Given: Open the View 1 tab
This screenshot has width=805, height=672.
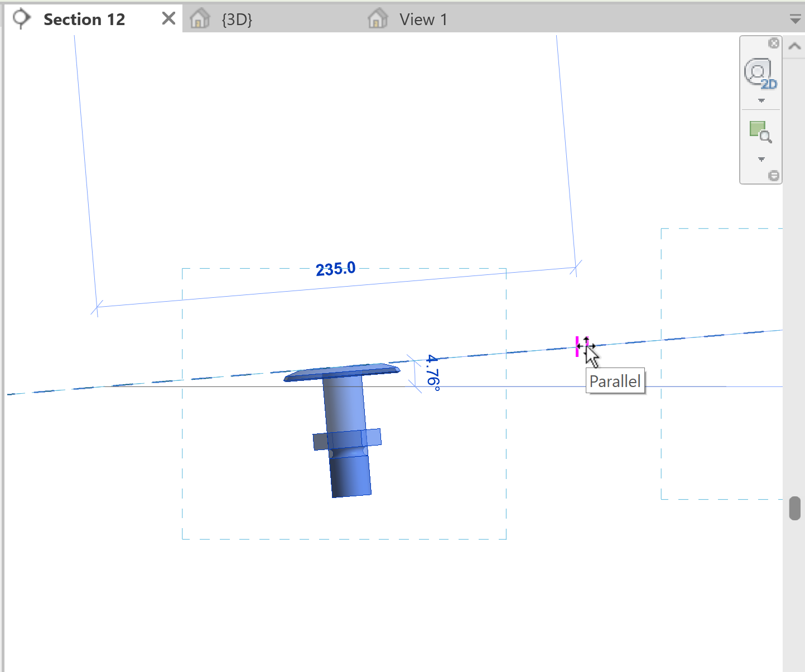Looking at the screenshot, I should tap(423, 20).
